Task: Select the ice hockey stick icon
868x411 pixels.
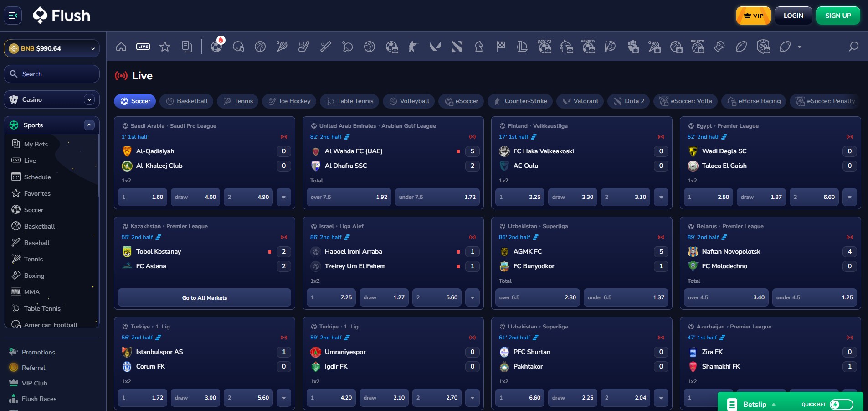Action: [x=304, y=47]
